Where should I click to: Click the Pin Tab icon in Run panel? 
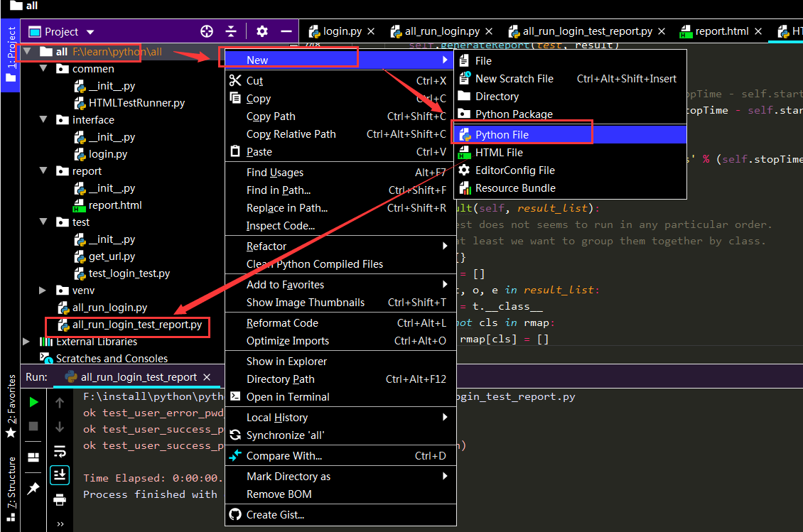pos(34,488)
